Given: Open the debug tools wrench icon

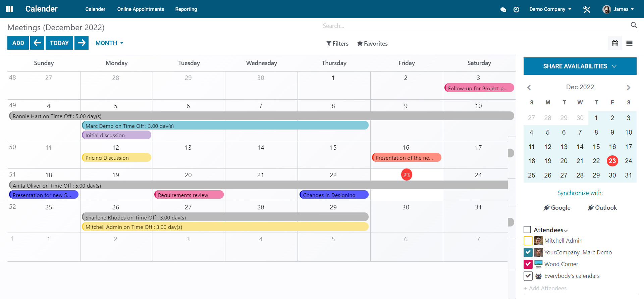Looking at the screenshot, I should pos(587,9).
